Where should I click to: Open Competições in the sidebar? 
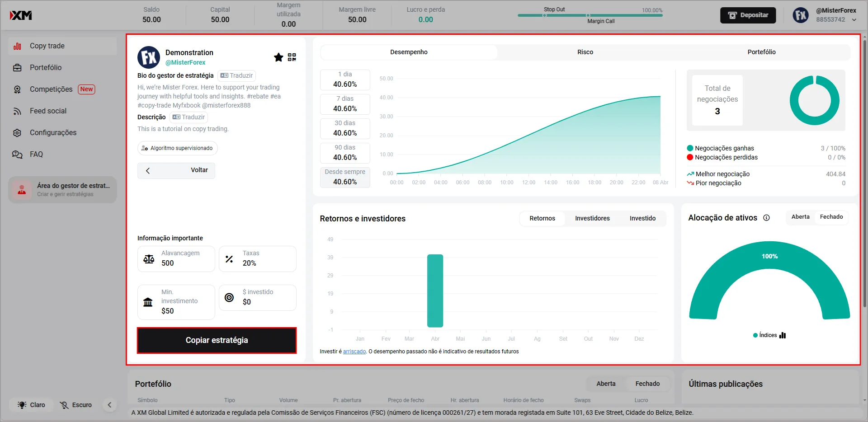tap(51, 89)
